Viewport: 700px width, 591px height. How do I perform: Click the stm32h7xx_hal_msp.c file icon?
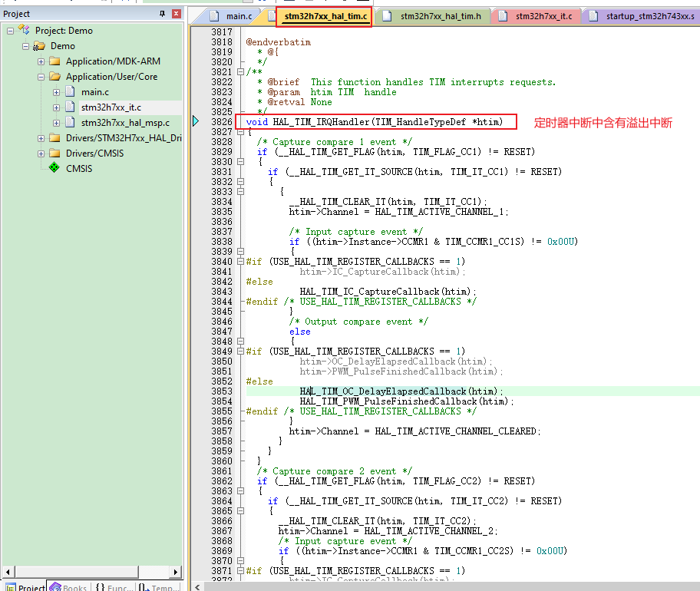click(x=70, y=122)
